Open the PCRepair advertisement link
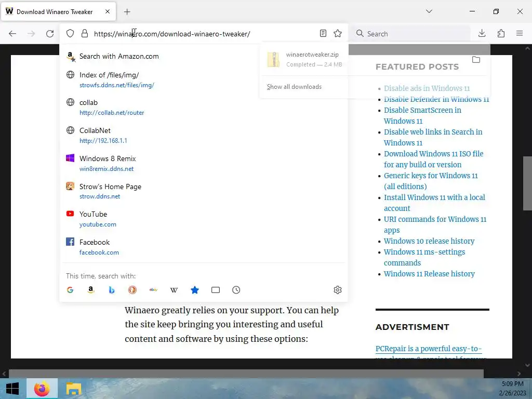Screen dimensions: 532x399 [429, 349]
